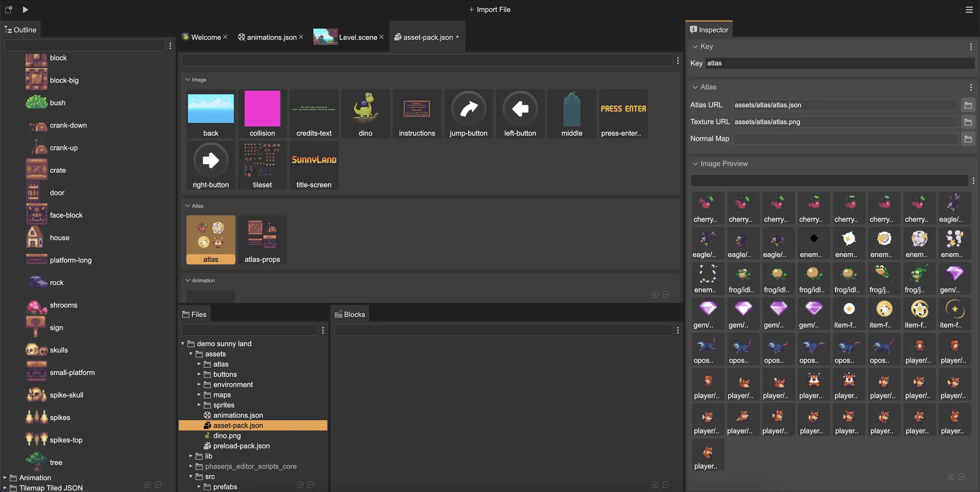The width and height of the screenshot is (980, 492).
Task: Select the atlas-props asset
Action: pyautogui.click(x=262, y=239)
